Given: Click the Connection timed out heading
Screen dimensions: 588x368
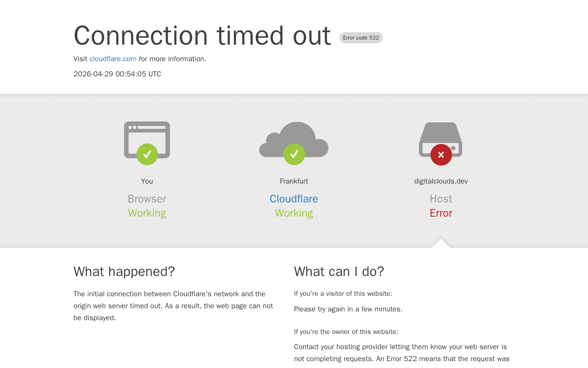Looking at the screenshot, I should [202, 36].
